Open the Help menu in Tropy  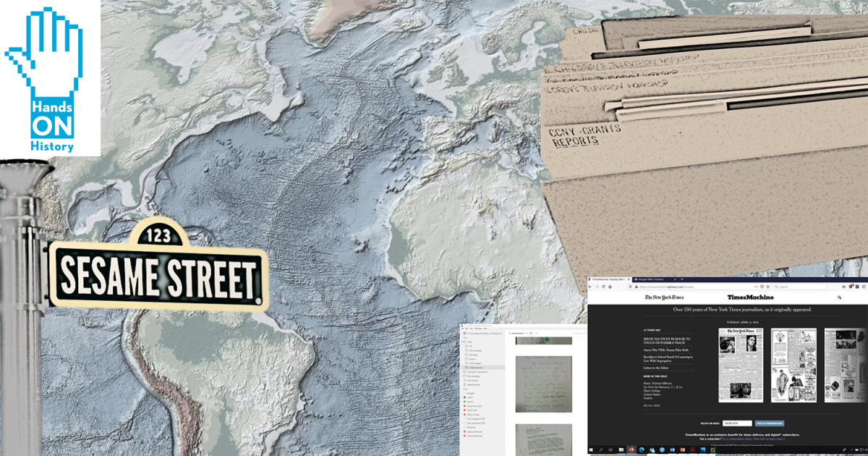coord(485,329)
